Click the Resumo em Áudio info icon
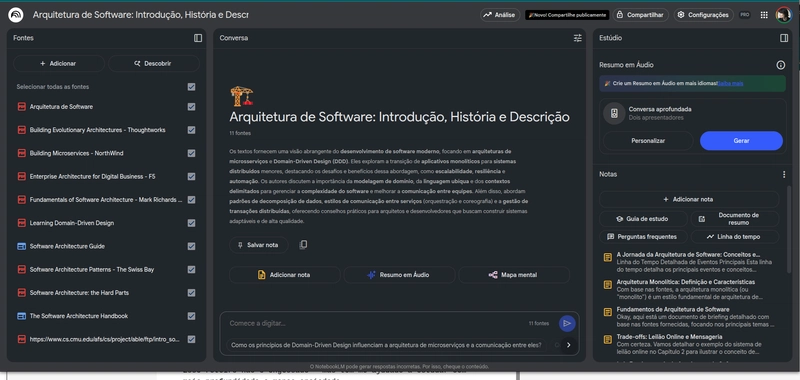Viewport: 800px width, 380px height. 781,65
